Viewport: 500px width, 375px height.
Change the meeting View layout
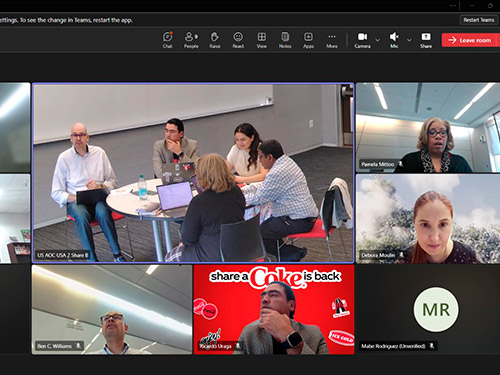[x=262, y=40]
